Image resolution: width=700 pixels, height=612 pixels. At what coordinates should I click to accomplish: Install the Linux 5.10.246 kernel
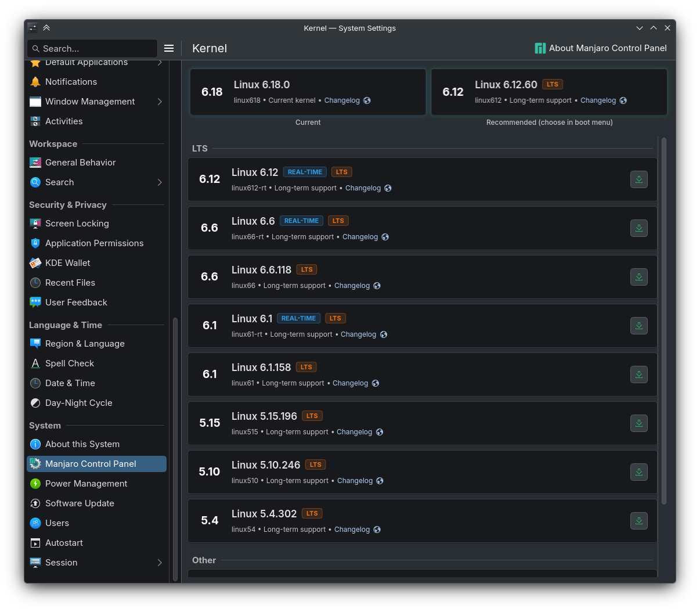[x=638, y=472]
